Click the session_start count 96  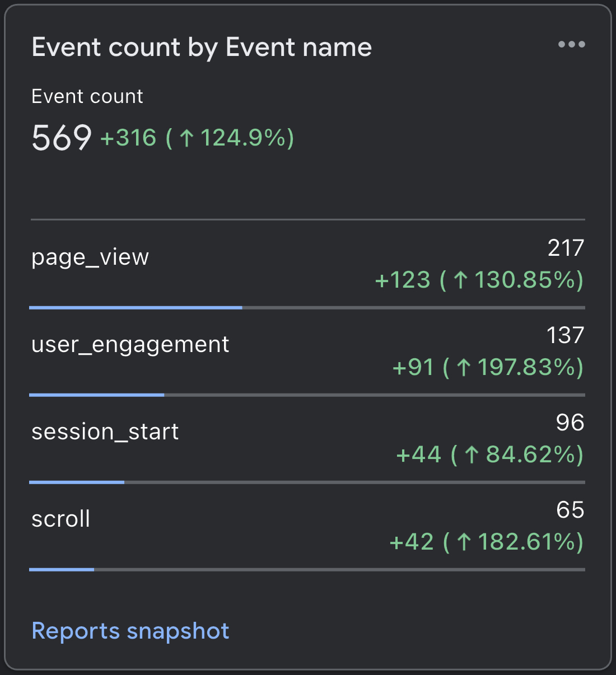[570, 423]
